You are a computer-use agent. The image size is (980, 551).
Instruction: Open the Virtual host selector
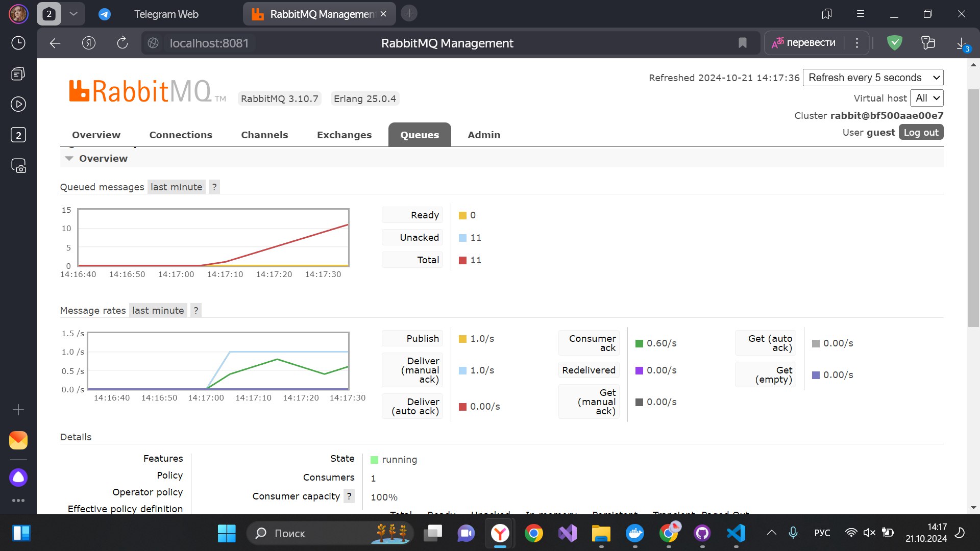927,98
